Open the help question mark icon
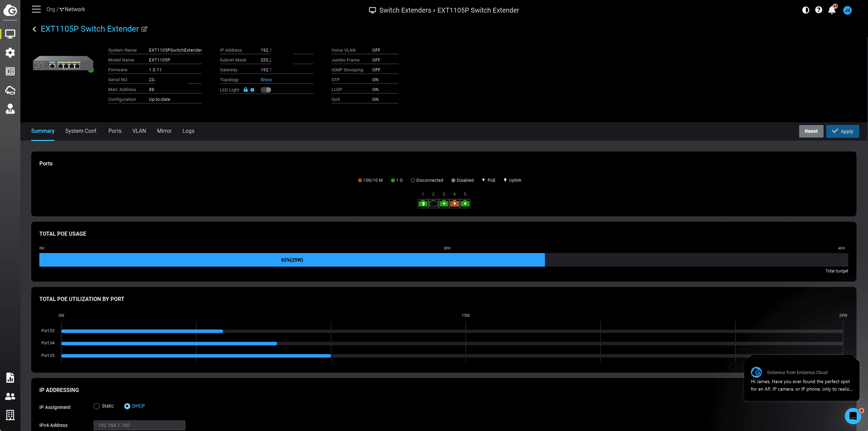Screen dimensions: 868x431 point(819,10)
